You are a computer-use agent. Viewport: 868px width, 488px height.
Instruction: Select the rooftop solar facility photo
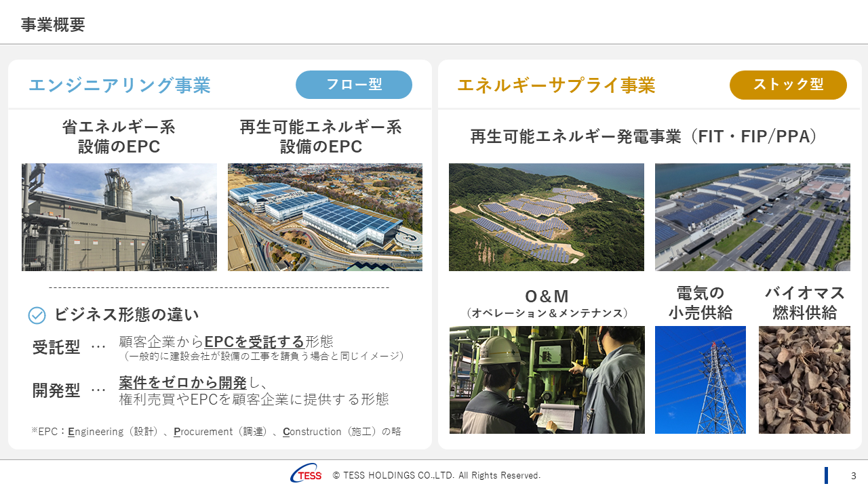click(325, 217)
